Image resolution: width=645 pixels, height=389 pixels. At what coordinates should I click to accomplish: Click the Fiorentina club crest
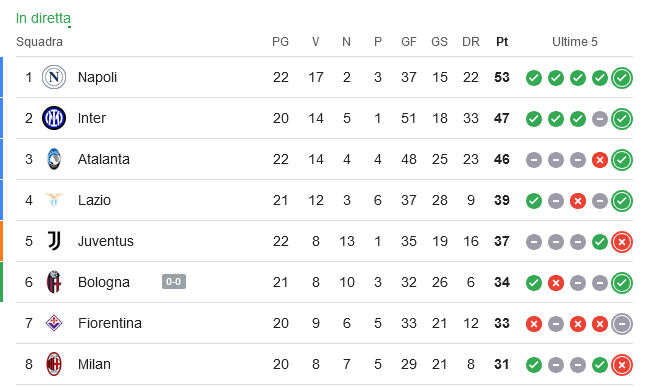(x=54, y=323)
